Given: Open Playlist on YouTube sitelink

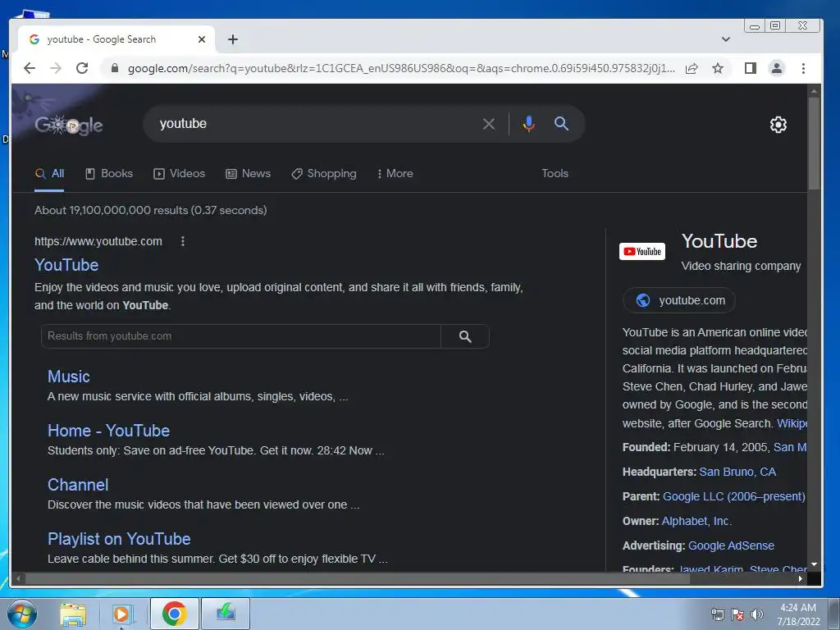Looking at the screenshot, I should [119, 538].
